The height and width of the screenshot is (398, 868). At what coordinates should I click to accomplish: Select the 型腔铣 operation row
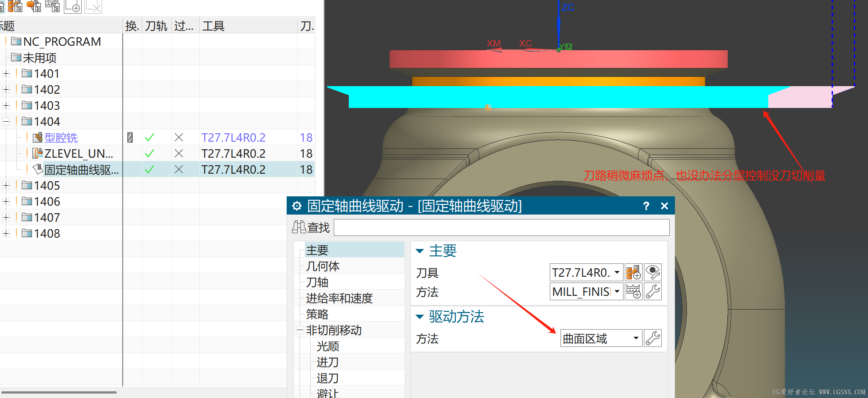click(158, 138)
